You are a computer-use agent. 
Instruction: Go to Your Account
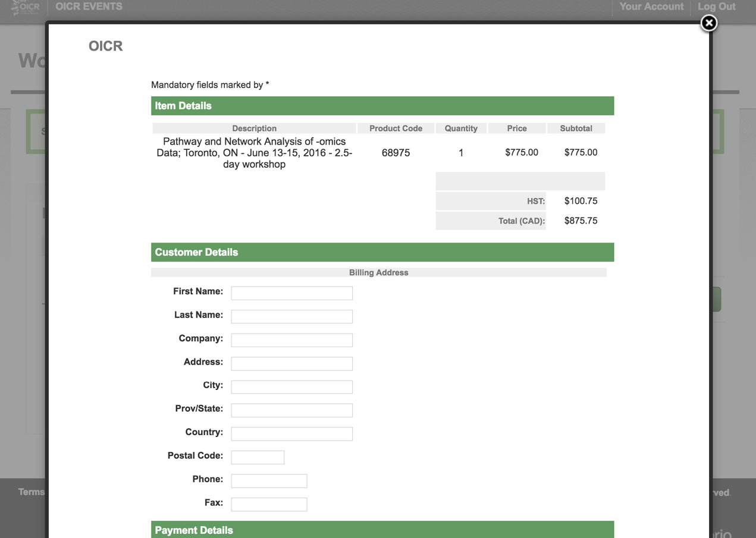(651, 7)
